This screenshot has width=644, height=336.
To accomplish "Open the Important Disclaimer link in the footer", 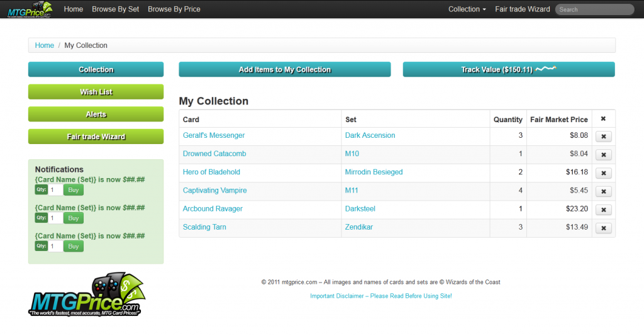I will tap(380, 296).
